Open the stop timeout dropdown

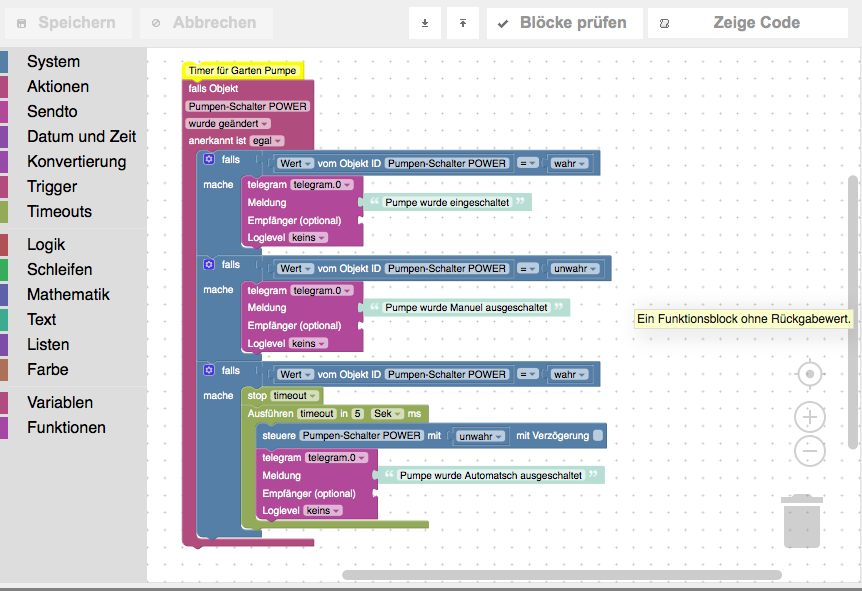[x=294, y=396]
